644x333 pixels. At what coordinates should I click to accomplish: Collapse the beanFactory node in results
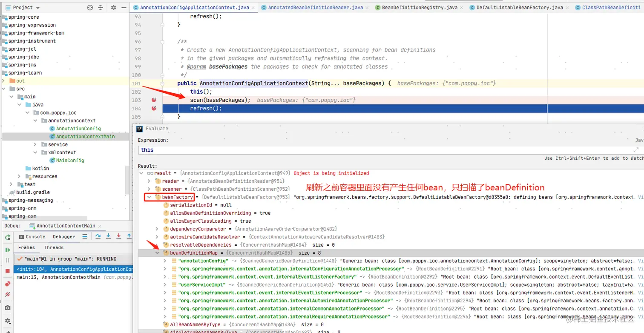(149, 197)
